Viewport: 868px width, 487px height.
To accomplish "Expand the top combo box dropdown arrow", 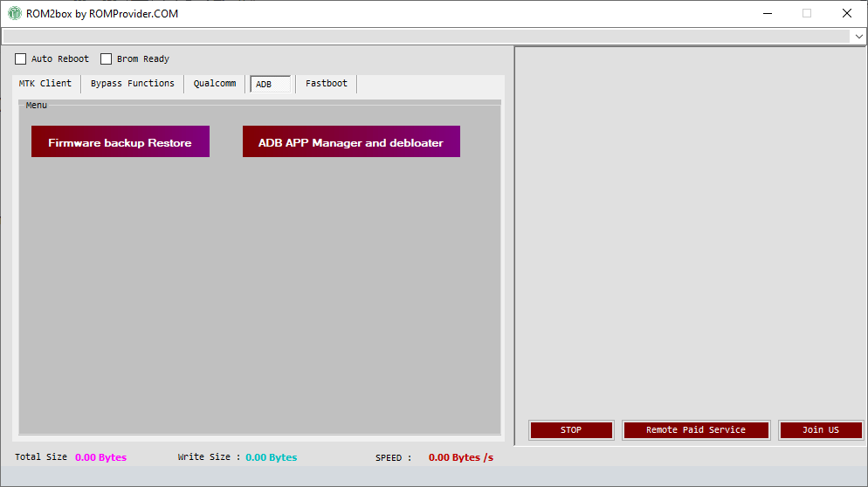I will (x=858, y=37).
